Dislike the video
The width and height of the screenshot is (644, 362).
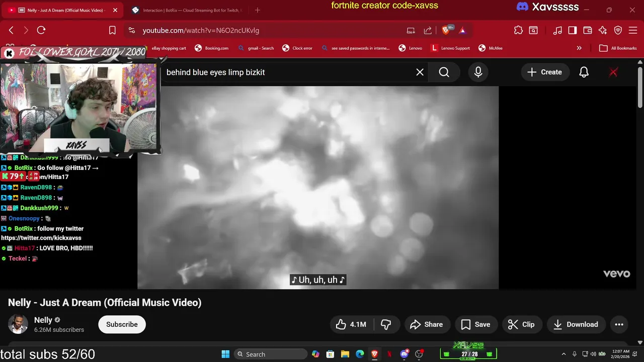pos(386,324)
